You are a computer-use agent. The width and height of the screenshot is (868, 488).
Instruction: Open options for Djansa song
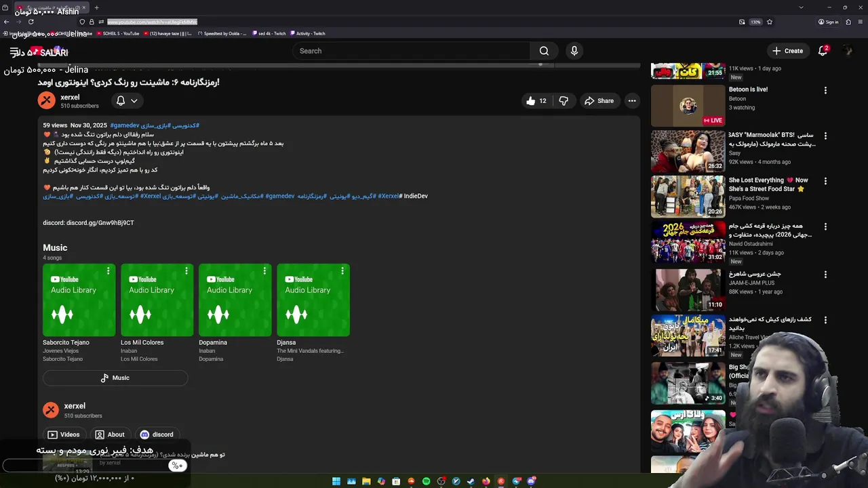342,271
